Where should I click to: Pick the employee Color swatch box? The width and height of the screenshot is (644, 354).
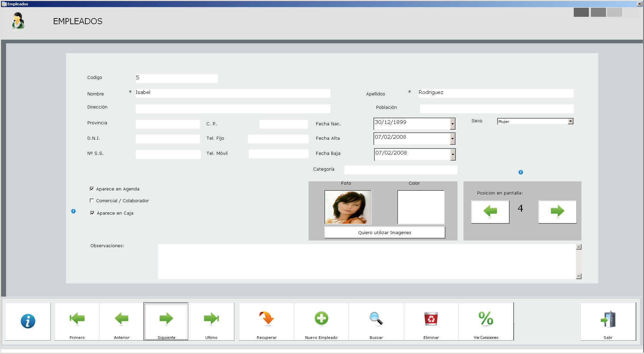(421, 207)
